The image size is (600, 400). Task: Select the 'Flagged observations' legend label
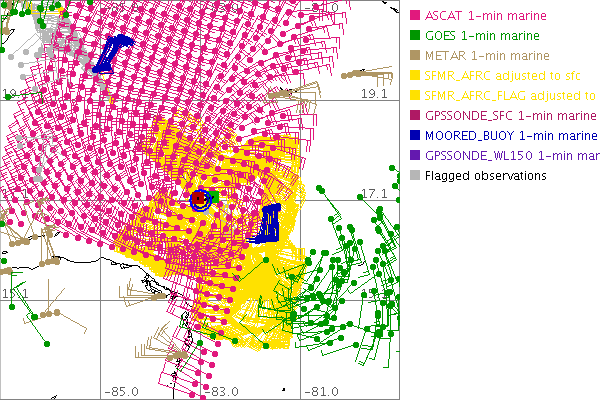coord(485,175)
